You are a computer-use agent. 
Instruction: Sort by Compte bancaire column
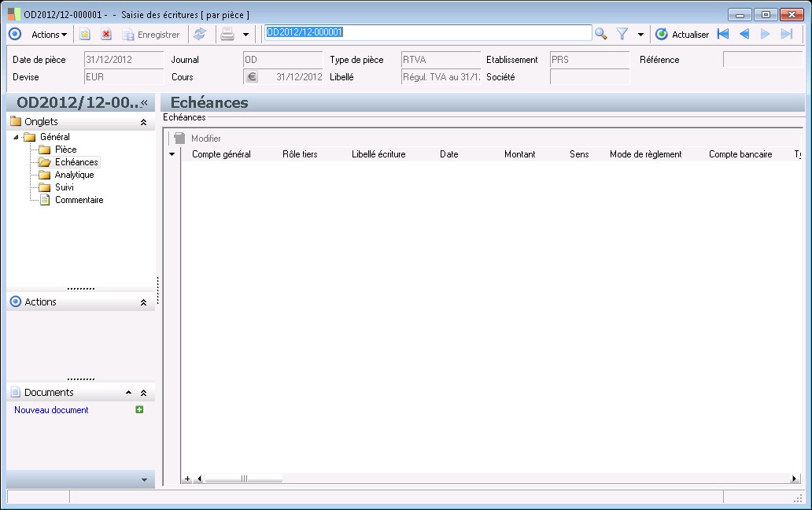740,154
